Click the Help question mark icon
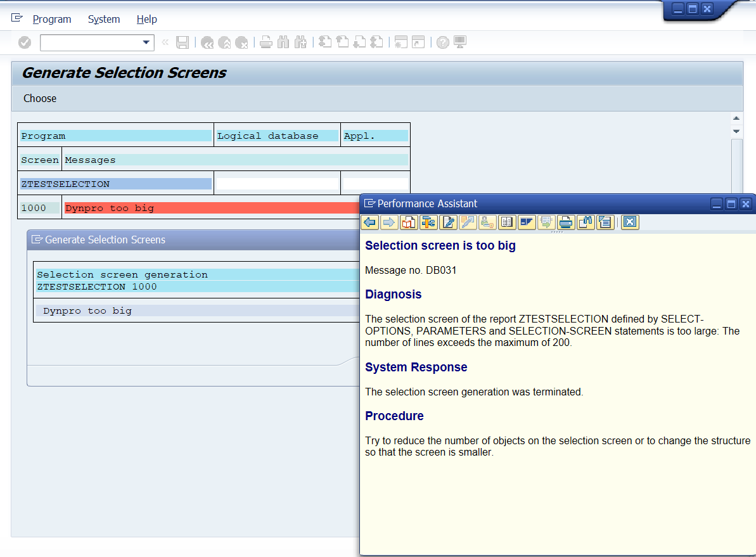The height and width of the screenshot is (557, 756). point(442,42)
